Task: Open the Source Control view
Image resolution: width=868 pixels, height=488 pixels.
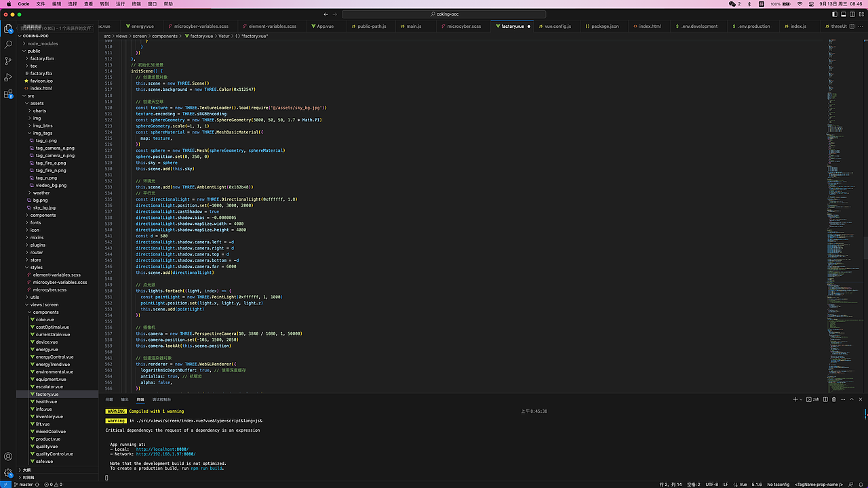Action: pyautogui.click(x=8, y=61)
